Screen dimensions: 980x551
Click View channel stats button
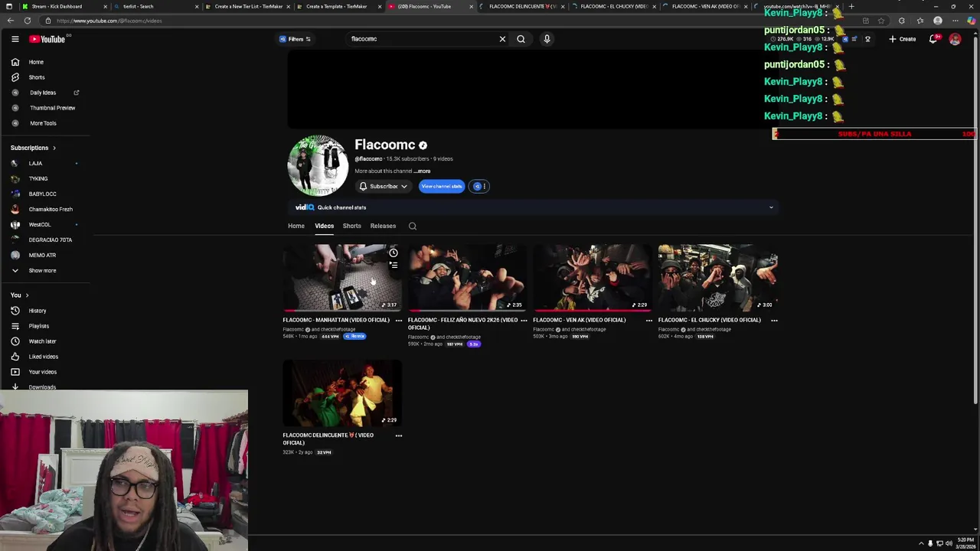coord(442,186)
